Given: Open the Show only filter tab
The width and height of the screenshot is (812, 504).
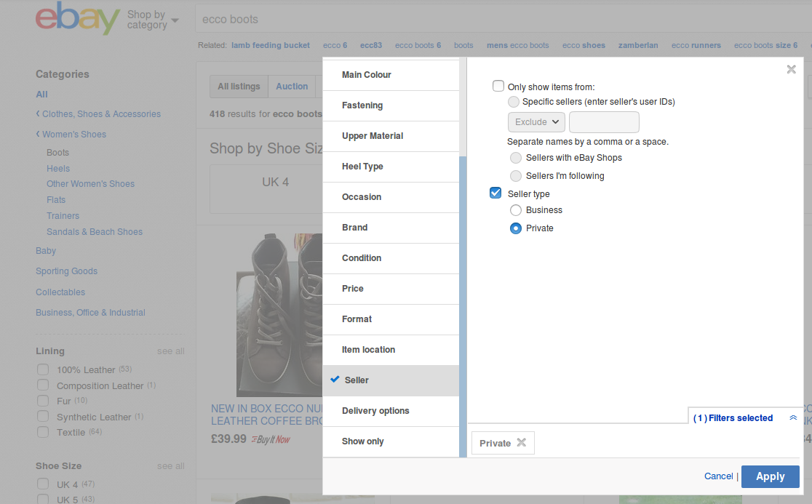Looking at the screenshot, I should click(x=391, y=441).
